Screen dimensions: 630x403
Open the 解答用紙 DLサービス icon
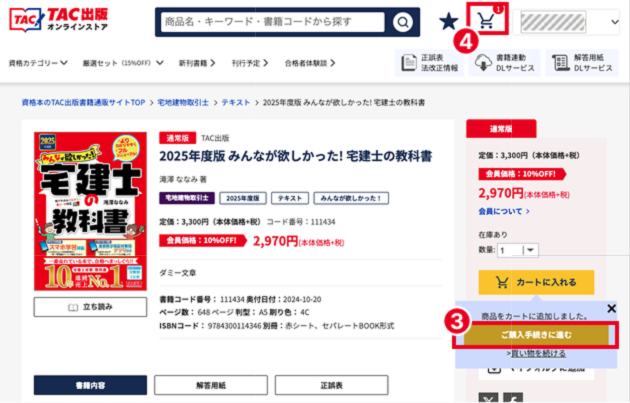point(582,63)
